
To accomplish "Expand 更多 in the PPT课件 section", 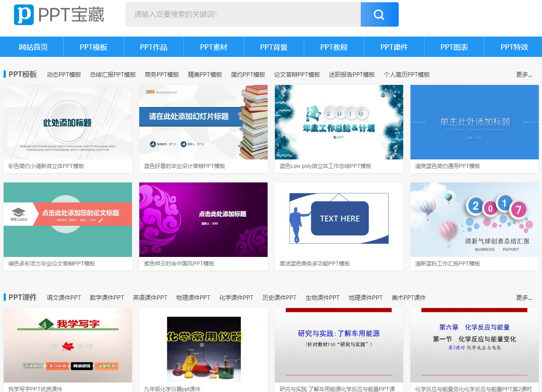I will click(524, 298).
